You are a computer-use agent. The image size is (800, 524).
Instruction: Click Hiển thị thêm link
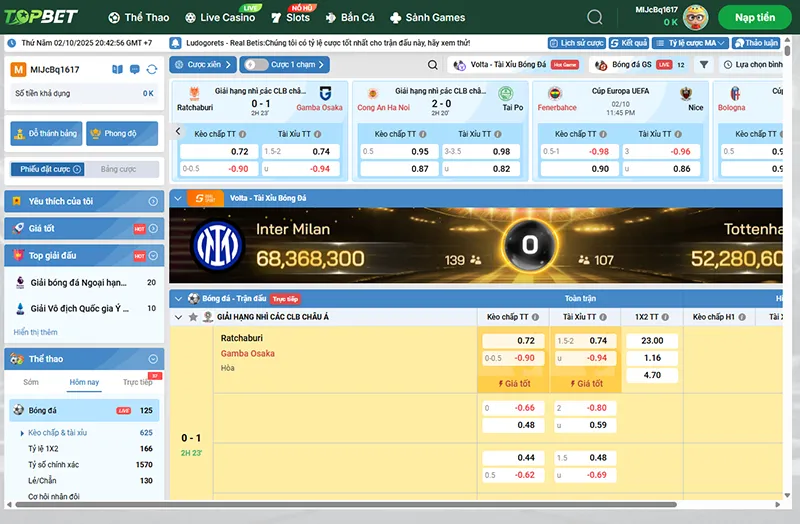tap(35, 332)
